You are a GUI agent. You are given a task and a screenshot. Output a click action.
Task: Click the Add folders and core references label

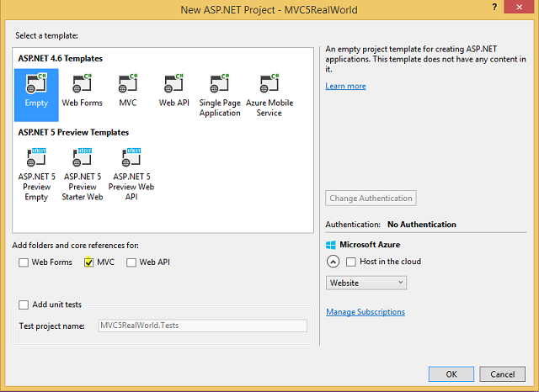(x=75, y=246)
